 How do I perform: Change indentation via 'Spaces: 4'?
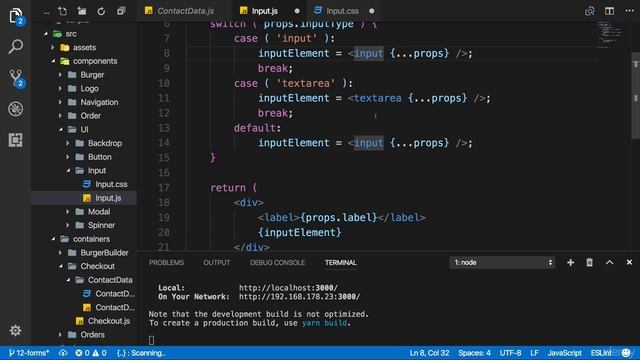tap(474, 353)
